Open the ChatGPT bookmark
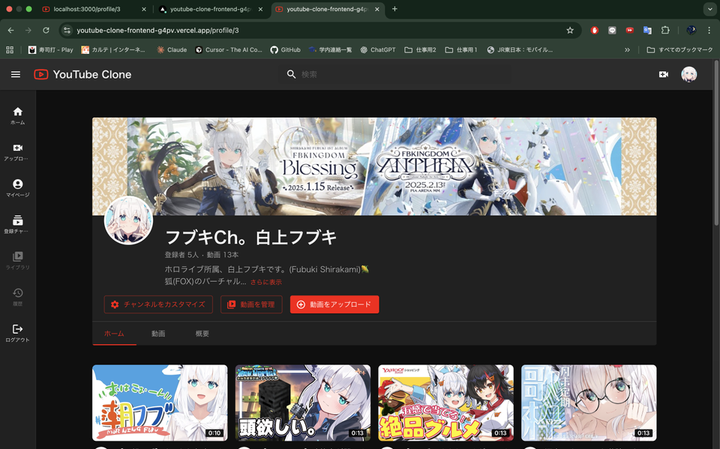 (x=378, y=50)
